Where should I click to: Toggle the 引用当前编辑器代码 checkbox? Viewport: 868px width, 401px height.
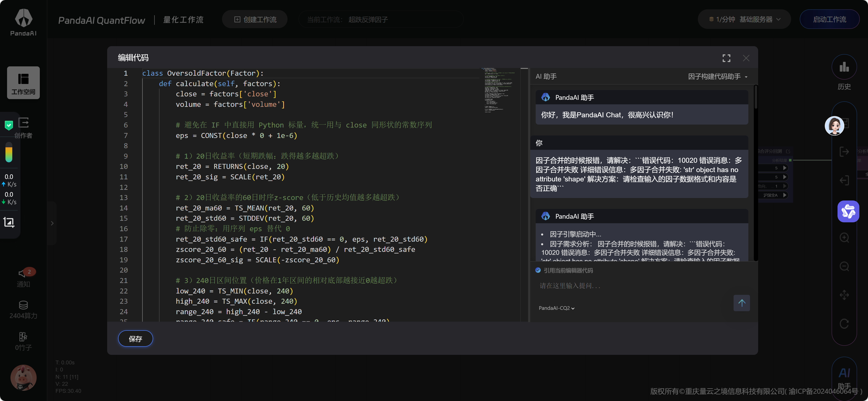[538, 270]
